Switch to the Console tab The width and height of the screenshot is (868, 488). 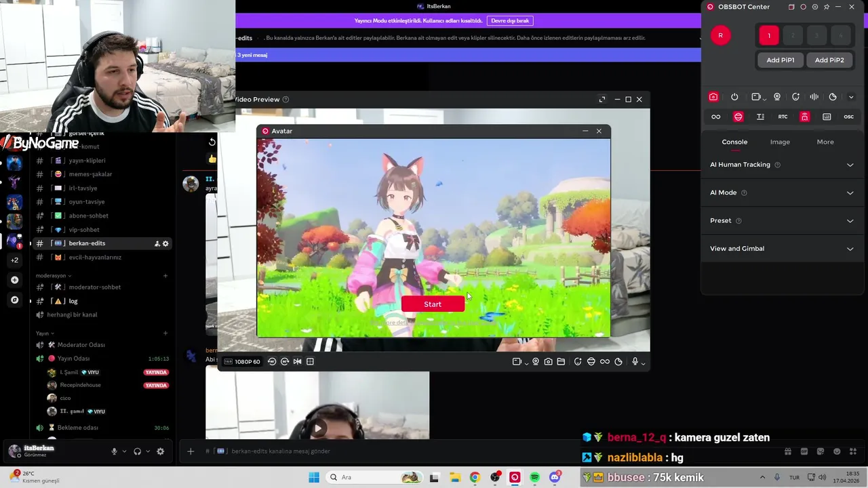point(734,142)
